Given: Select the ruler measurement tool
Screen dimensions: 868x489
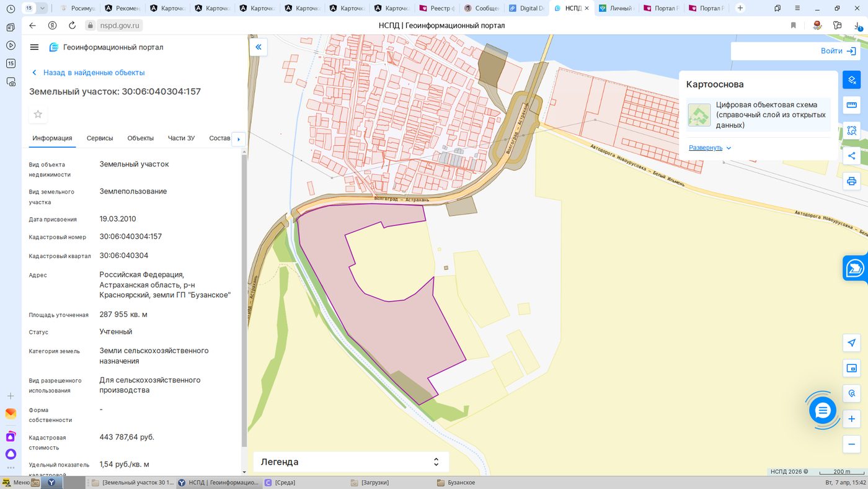Looking at the screenshot, I should (852, 105).
